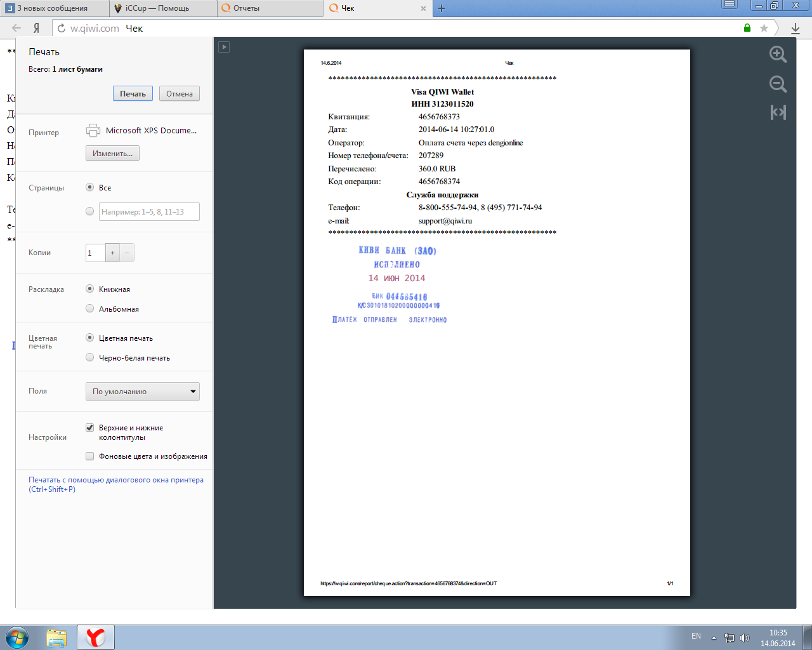
Task: Open the downloads arrow icon
Action: 796,28
